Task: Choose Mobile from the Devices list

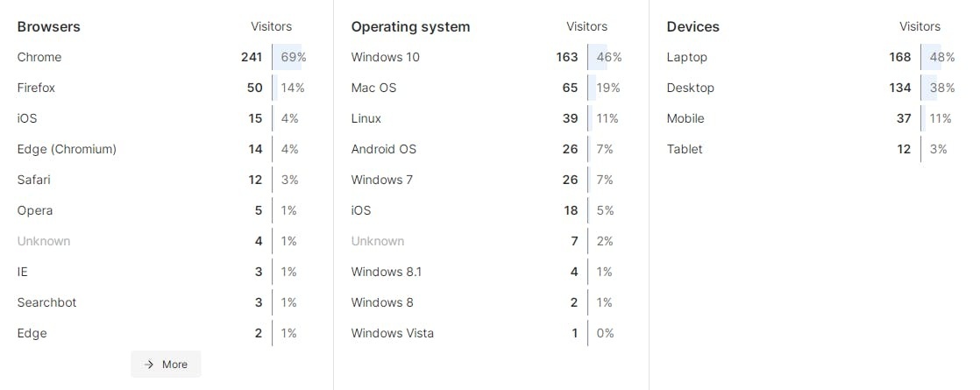Action: [811, 118]
